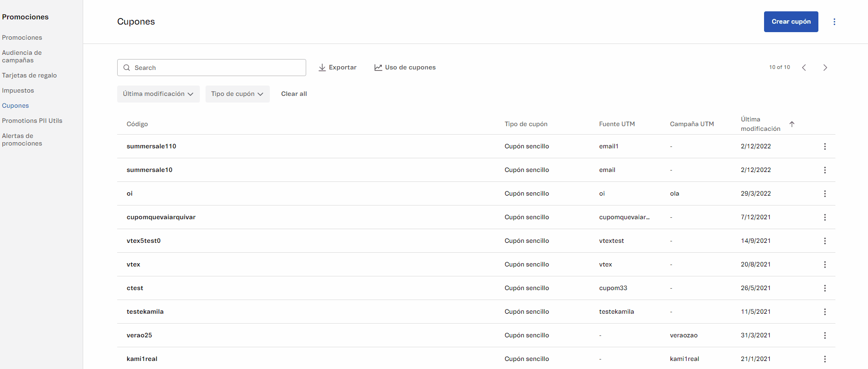The width and height of the screenshot is (868, 369).
Task: Open options menu for summersale110 row
Action: pos(825,146)
